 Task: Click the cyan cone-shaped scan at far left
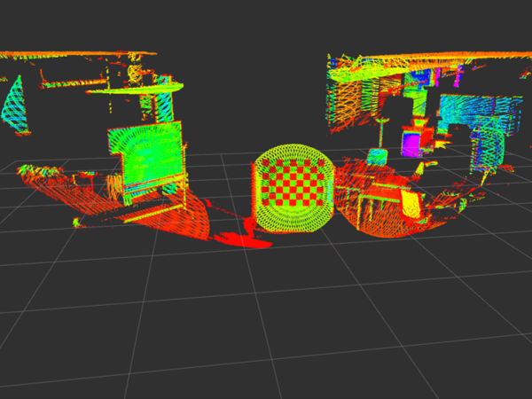(x=15, y=105)
